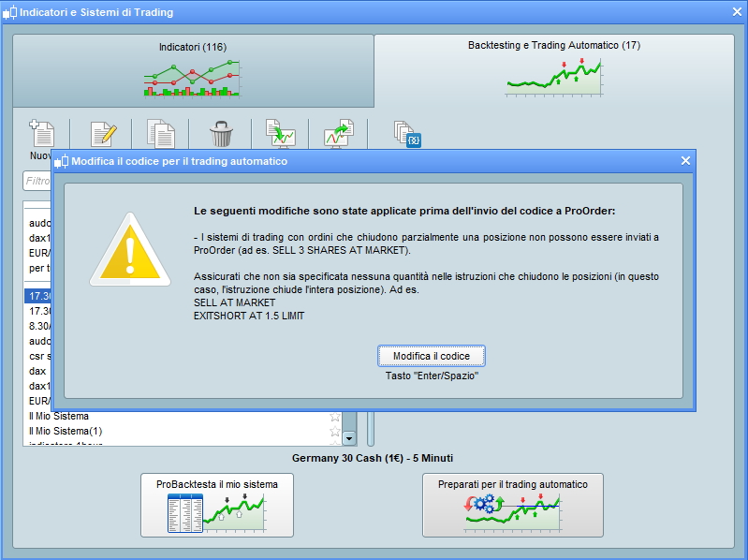
Task: Select the highlighted 17.3 system row
Action: click(x=37, y=296)
